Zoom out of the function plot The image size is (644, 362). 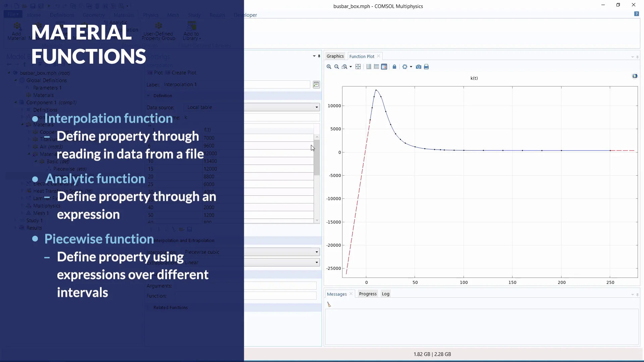point(336,67)
